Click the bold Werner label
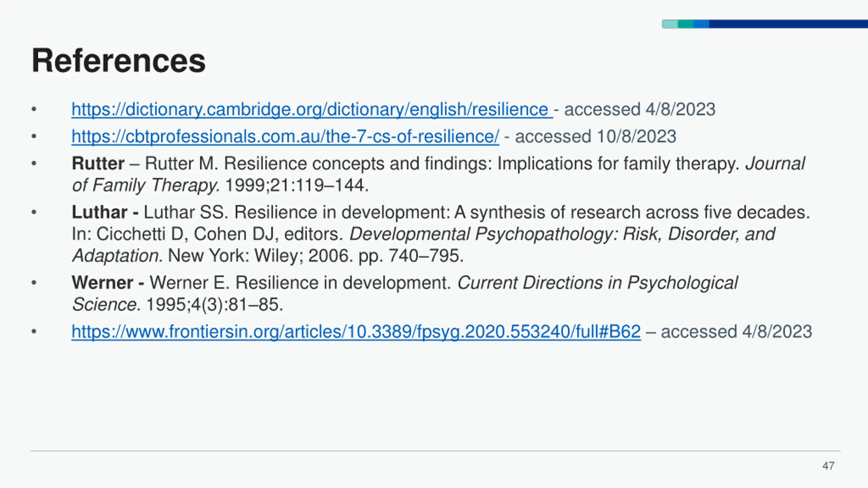 click(x=102, y=283)
